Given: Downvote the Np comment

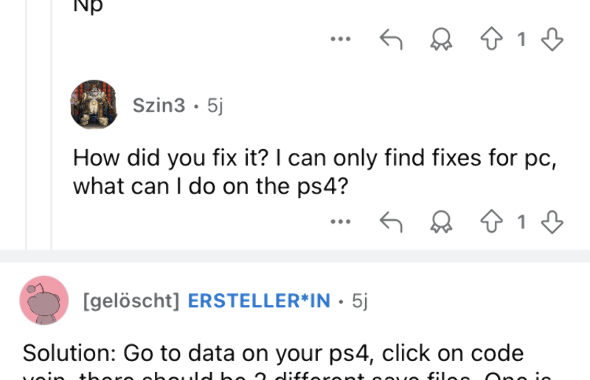Looking at the screenshot, I should point(552,39).
